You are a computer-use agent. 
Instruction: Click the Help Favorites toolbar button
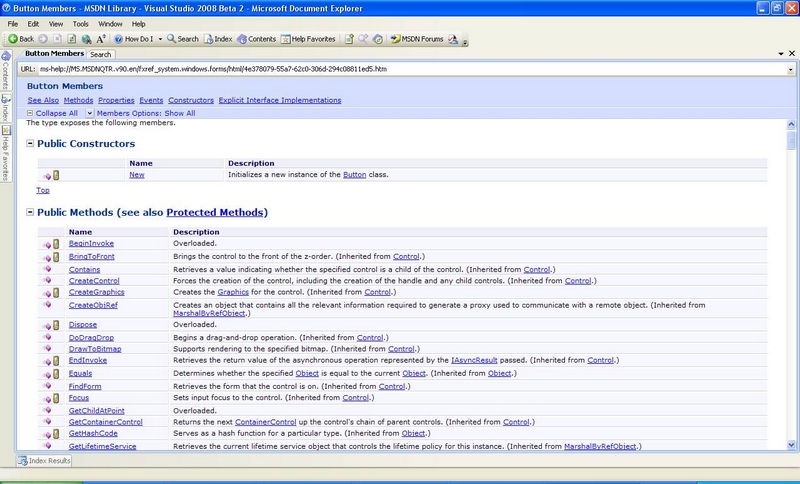click(x=306, y=39)
